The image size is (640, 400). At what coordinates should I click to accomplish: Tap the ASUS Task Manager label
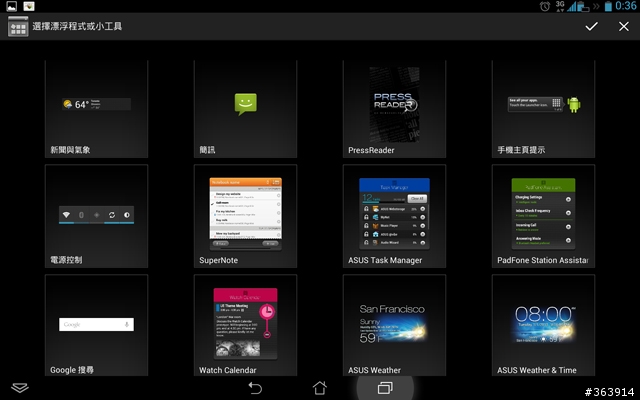pos(385,260)
